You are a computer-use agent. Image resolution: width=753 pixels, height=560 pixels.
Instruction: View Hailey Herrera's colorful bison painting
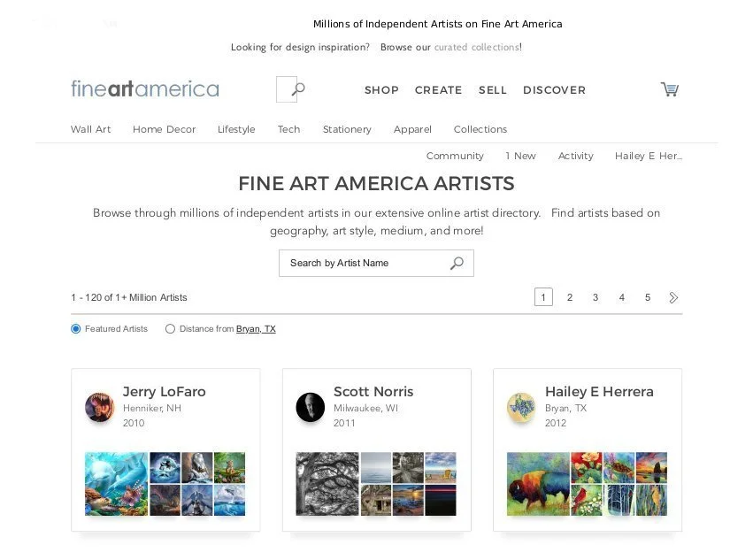538,484
